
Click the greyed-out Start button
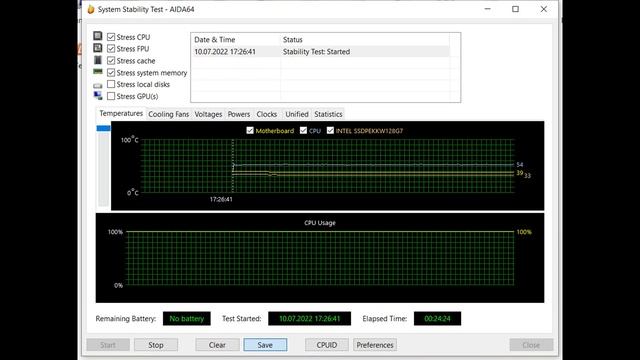(x=108, y=345)
